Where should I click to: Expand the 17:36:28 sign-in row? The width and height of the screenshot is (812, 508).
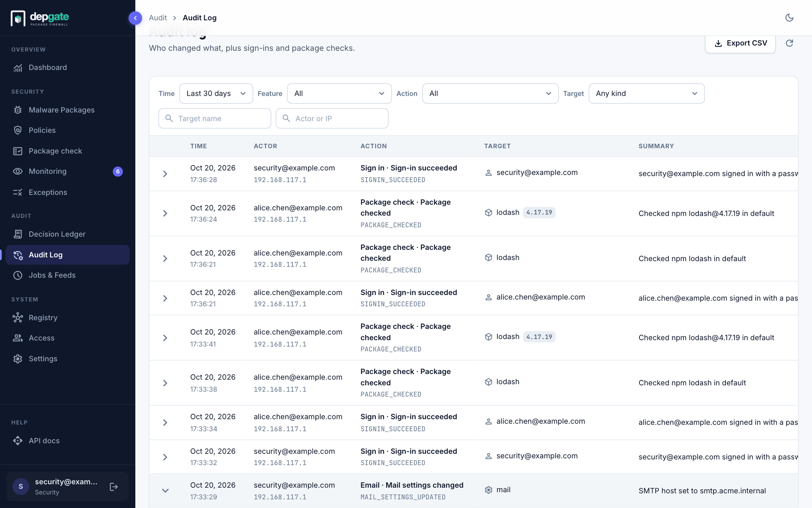click(165, 174)
